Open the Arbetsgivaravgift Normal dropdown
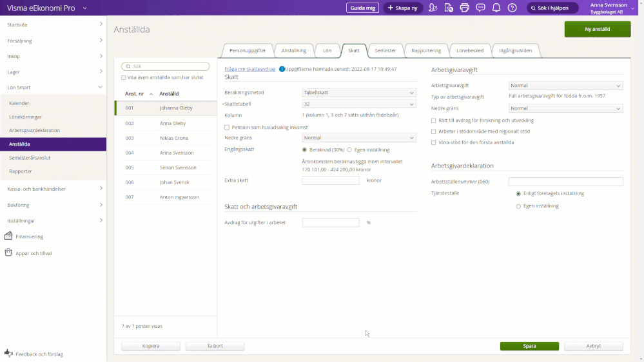644x362 pixels. tap(565, 86)
